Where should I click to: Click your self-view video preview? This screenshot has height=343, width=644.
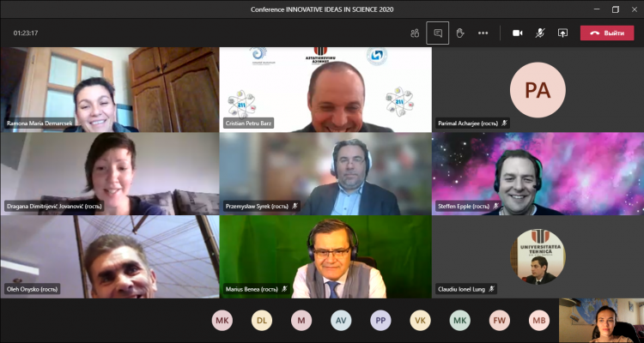point(601,321)
